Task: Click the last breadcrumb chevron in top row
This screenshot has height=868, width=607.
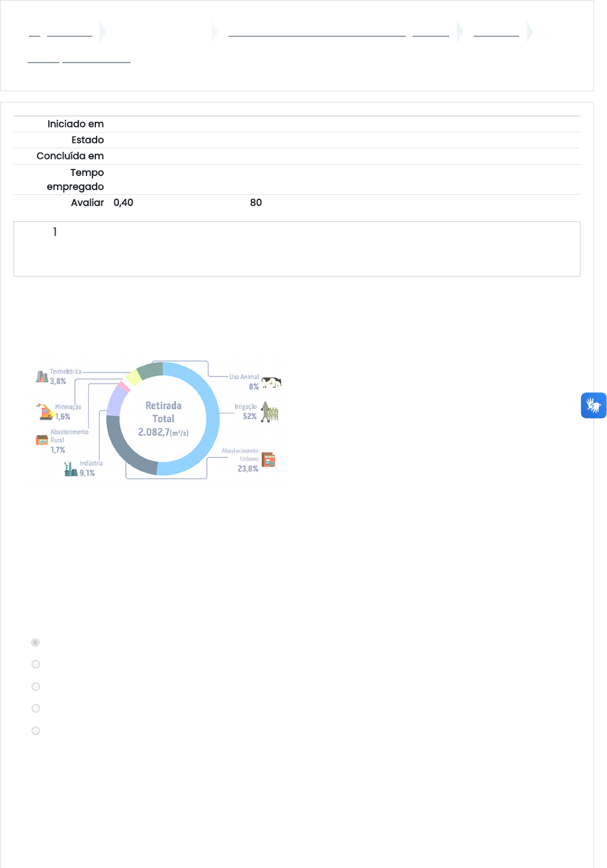Action: point(529,32)
